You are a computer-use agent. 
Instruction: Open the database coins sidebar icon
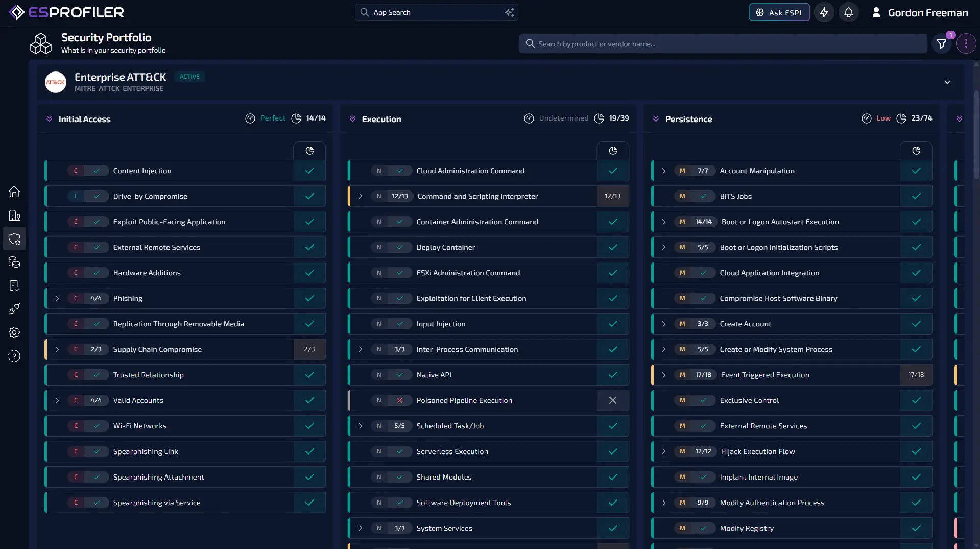[14, 262]
